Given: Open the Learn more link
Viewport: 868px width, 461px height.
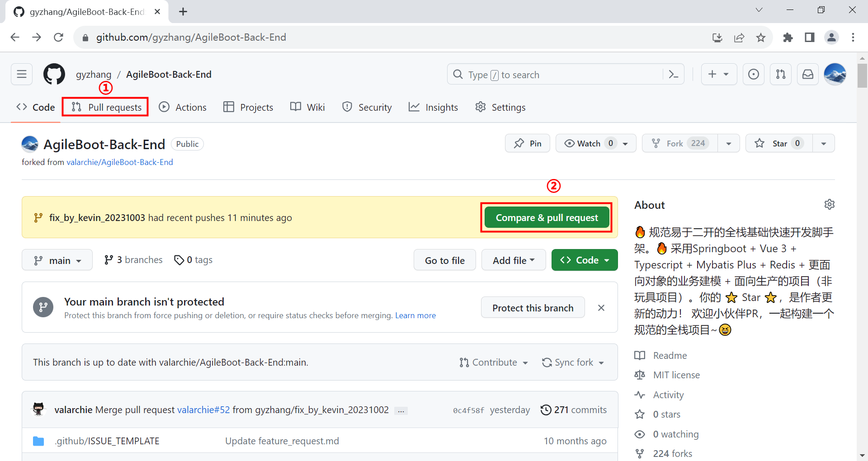Looking at the screenshot, I should coord(415,315).
